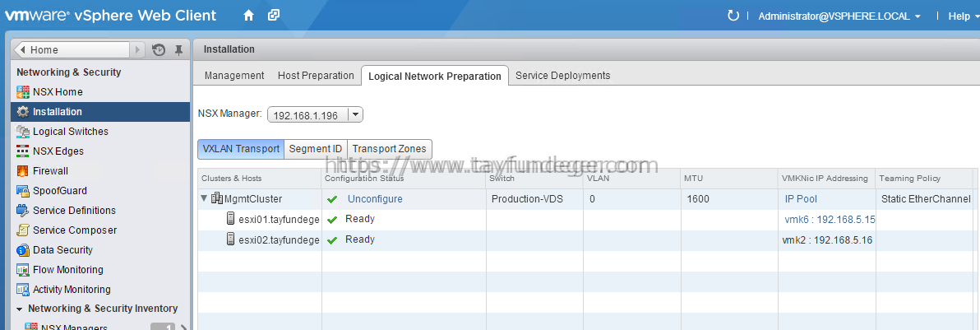Click the Activity Monitoring icon

coord(23,290)
